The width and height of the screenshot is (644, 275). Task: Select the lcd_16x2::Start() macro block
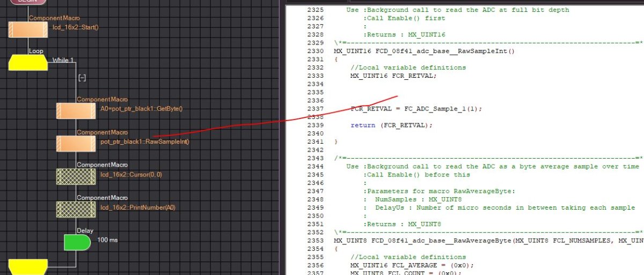pos(28,29)
